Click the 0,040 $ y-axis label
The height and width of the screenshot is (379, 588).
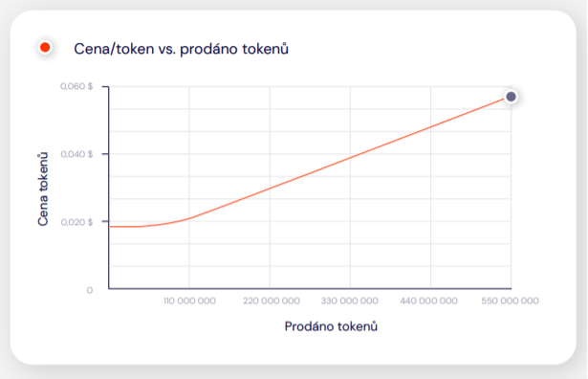pos(76,154)
